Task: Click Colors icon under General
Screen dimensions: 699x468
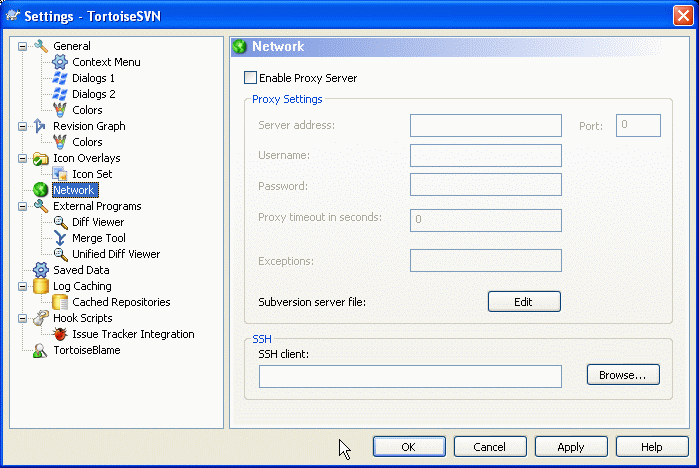Action: click(x=60, y=110)
